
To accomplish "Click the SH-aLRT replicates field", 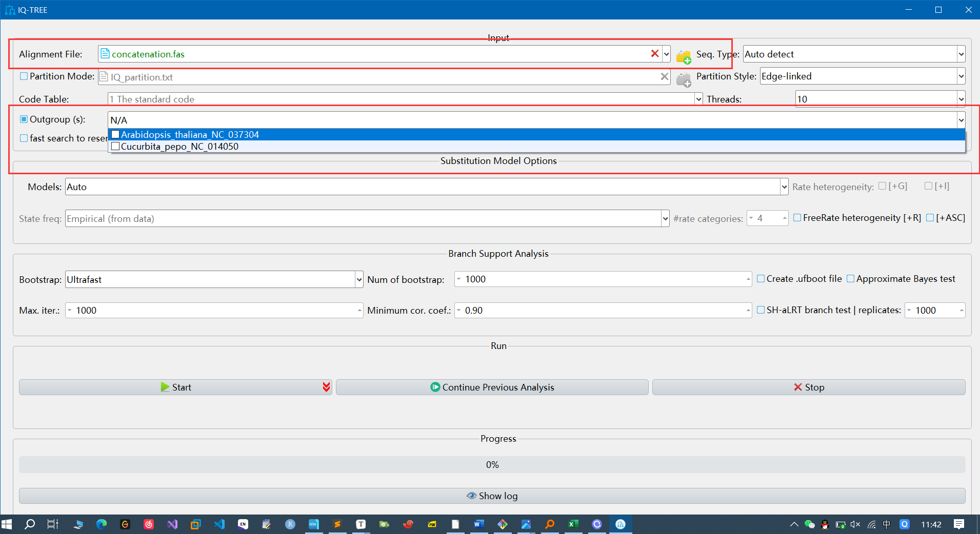I will coord(935,310).
